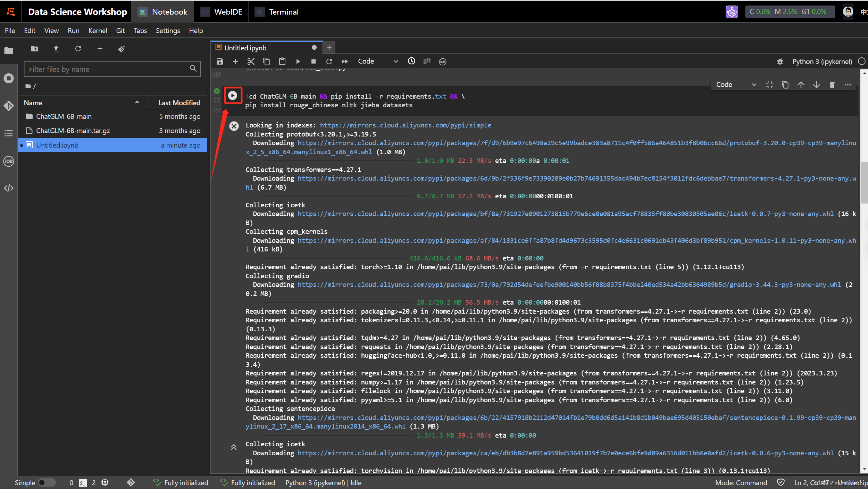Open the table of contents sidebar
The width and height of the screenshot is (868, 489).
[9, 133]
